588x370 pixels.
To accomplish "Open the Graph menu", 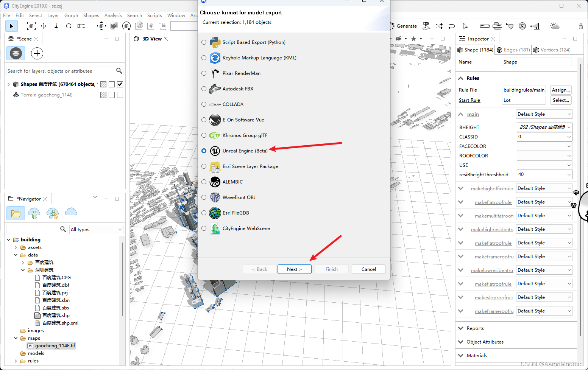I will 71,16.
